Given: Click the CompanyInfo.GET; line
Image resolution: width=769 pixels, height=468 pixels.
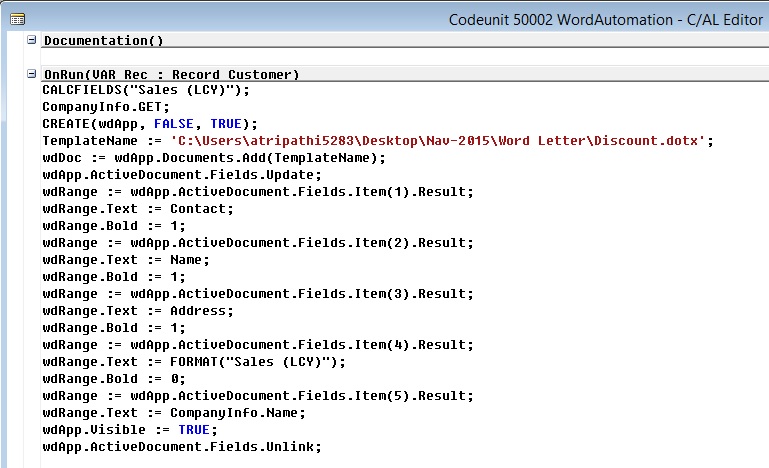Looking at the screenshot, I should click(x=106, y=106).
